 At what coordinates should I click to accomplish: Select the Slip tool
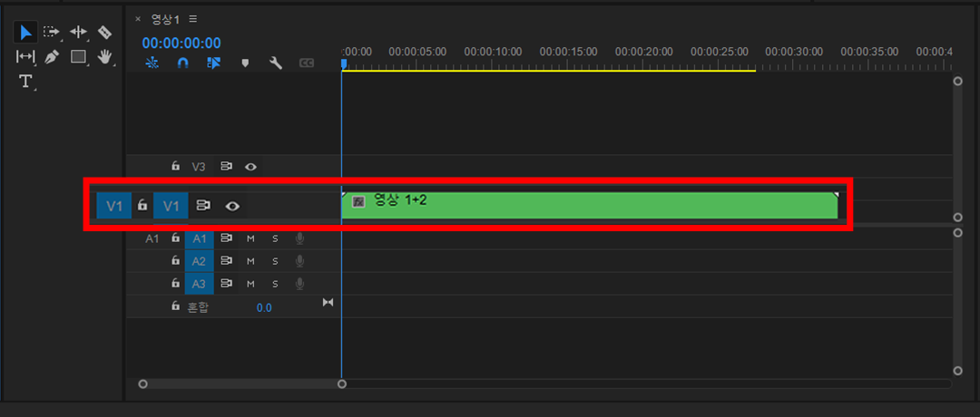pyautogui.click(x=25, y=57)
